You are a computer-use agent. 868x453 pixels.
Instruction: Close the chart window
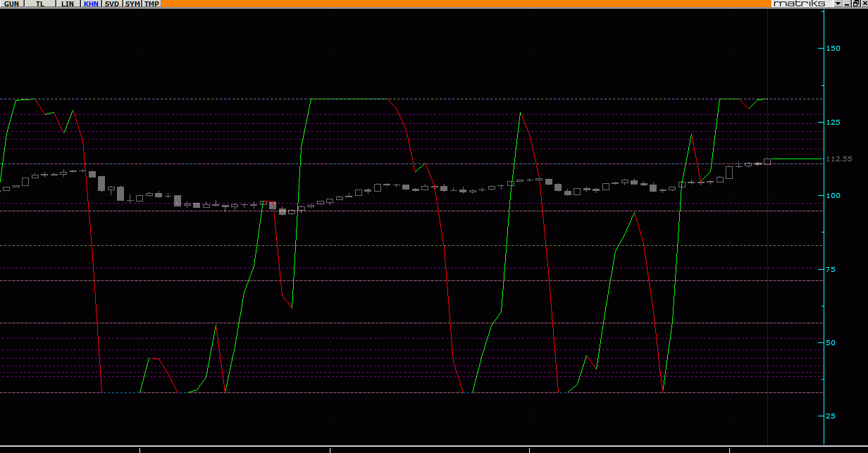pos(864,4)
